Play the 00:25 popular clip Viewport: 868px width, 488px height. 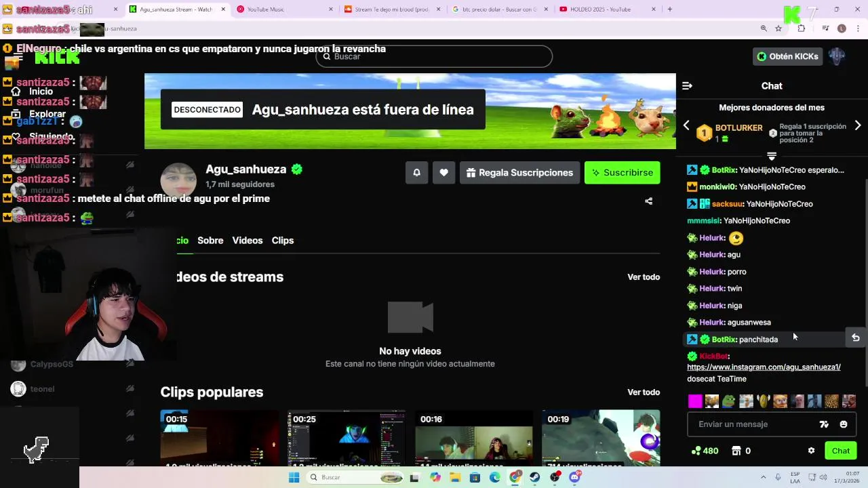point(347,437)
